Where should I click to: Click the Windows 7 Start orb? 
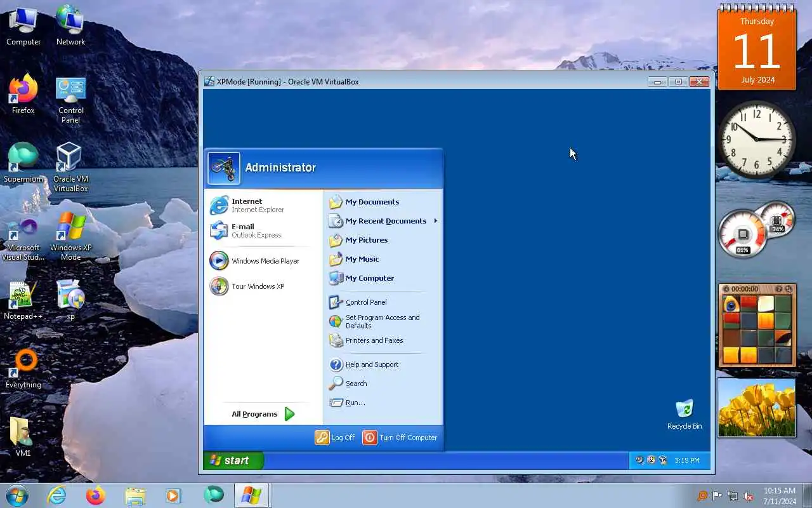tap(16, 495)
